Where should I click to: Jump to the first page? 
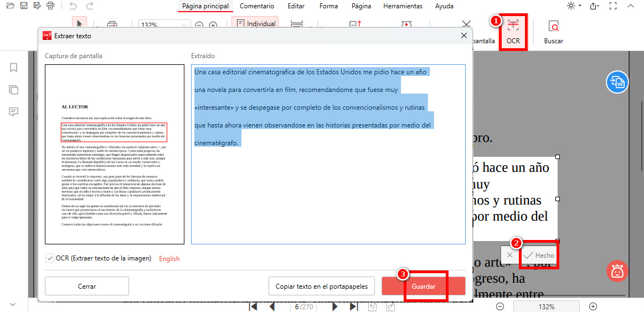click(x=253, y=306)
